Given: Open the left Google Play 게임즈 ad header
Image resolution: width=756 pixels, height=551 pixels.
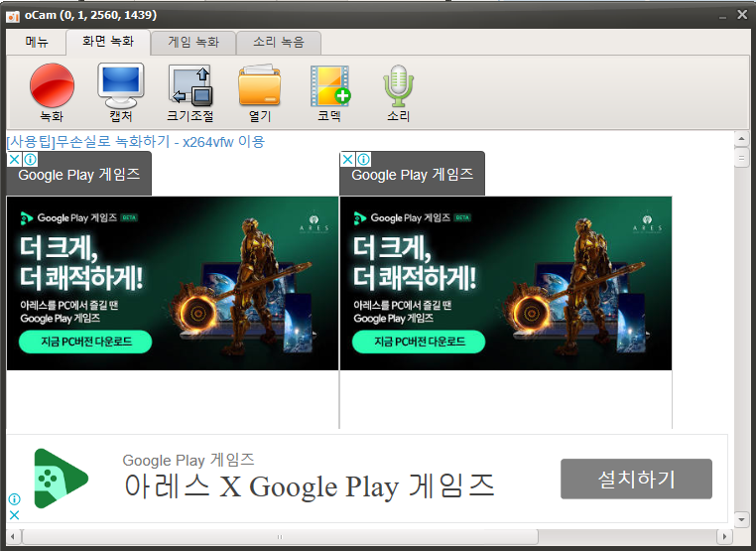Looking at the screenshot, I should tap(79, 175).
